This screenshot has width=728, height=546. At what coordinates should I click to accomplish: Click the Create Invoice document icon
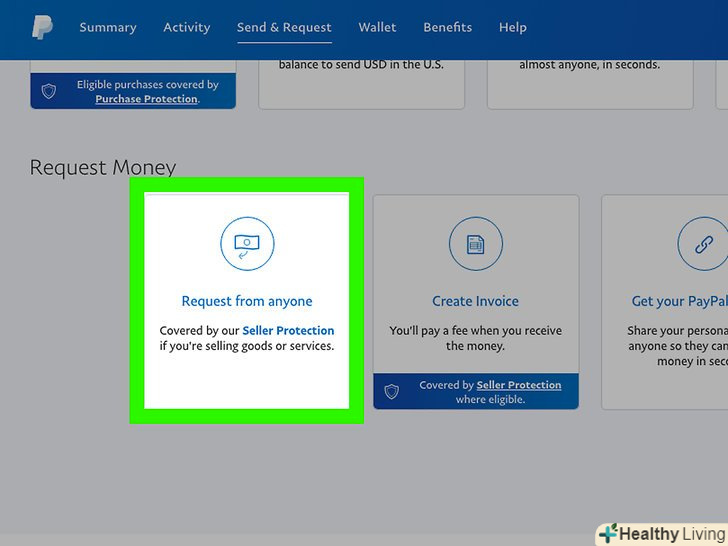click(x=475, y=243)
